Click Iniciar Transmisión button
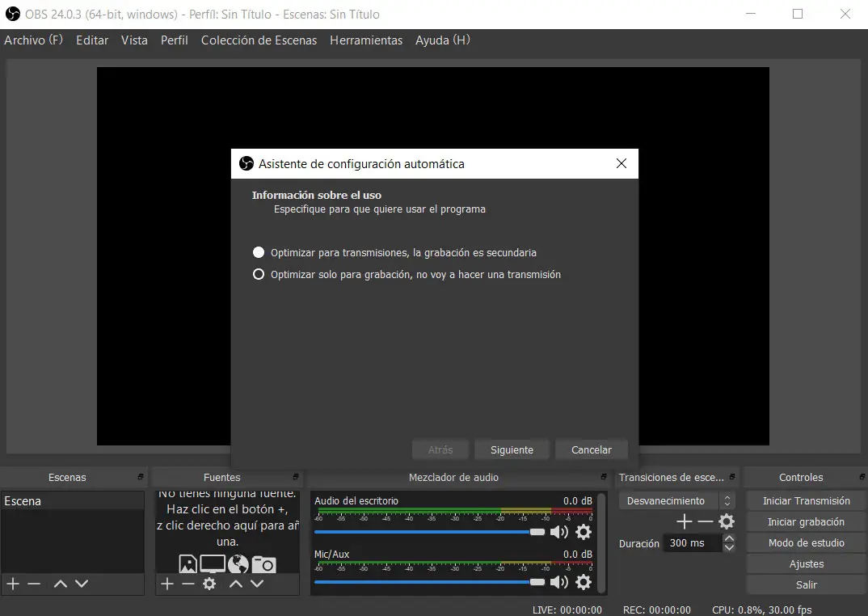Image resolution: width=868 pixels, height=616 pixels. [x=806, y=500]
